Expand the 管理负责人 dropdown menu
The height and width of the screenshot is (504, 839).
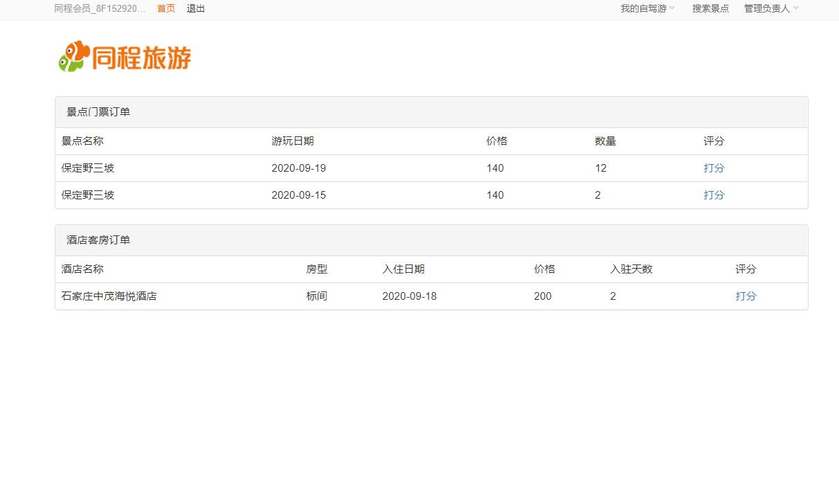click(771, 8)
